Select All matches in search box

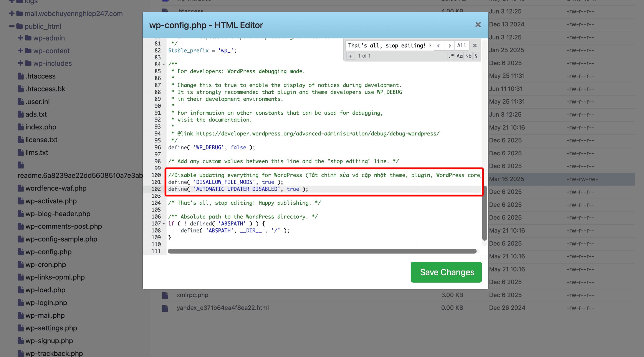click(x=461, y=46)
